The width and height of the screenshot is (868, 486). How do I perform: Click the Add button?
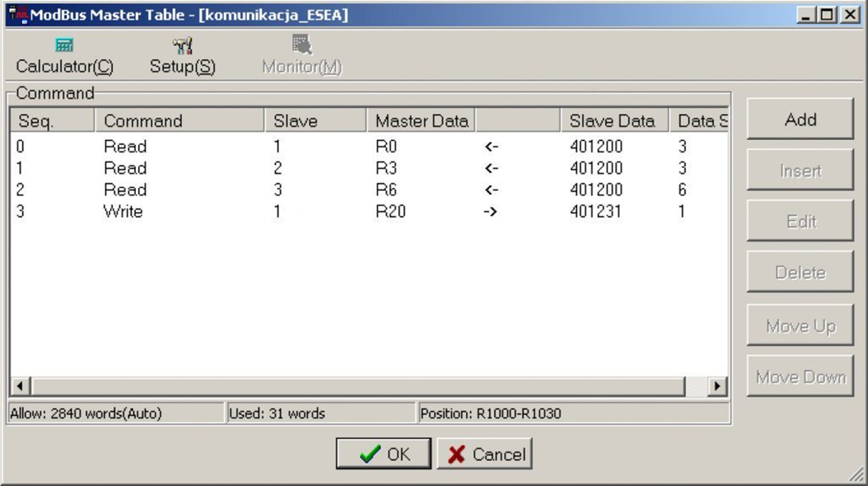(x=799, y=119)
